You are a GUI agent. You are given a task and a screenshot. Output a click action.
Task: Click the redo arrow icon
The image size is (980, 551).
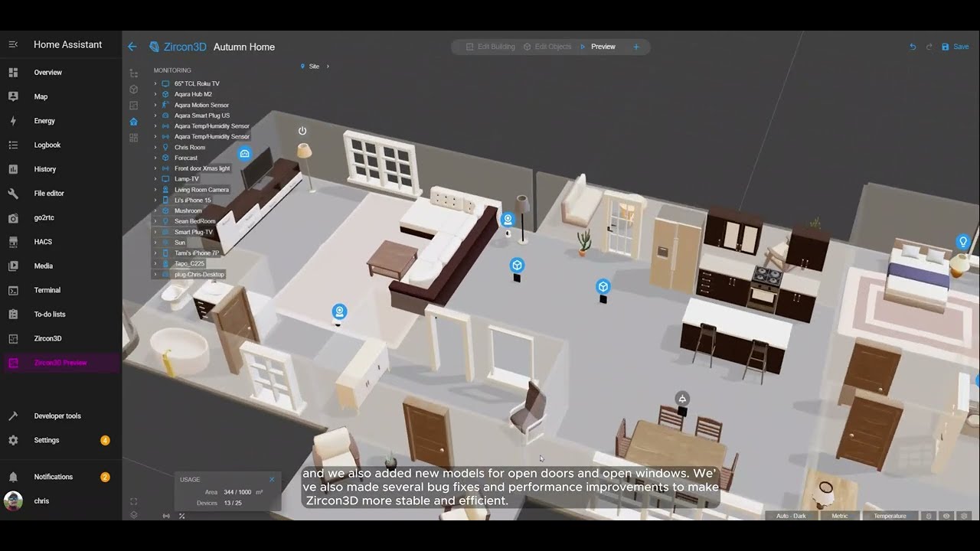pyautogui.click(x=929, y=47)
